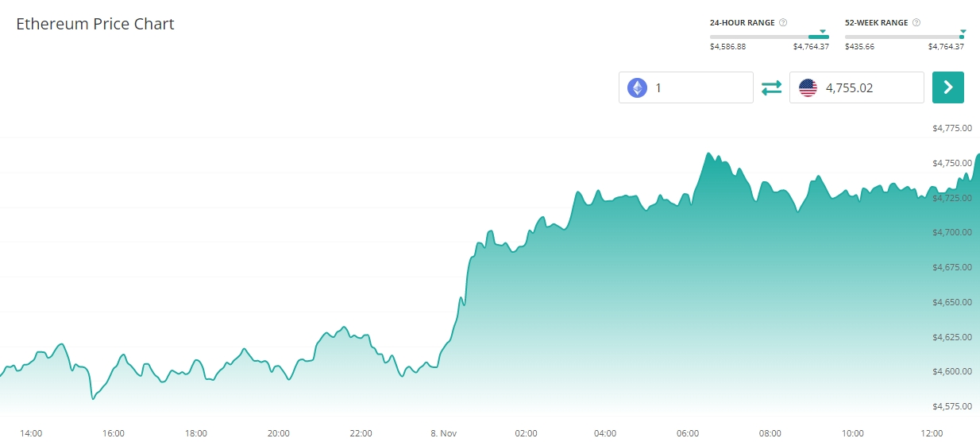980x442 pixels.
Task: Click the 24-hour low value $4,586.88
Action: (x=727, y=47)
